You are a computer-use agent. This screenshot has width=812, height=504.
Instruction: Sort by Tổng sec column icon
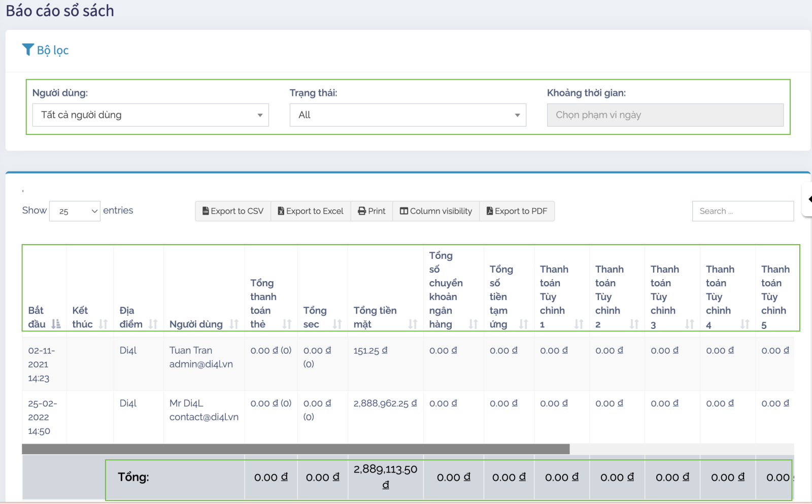coord(337,324)
